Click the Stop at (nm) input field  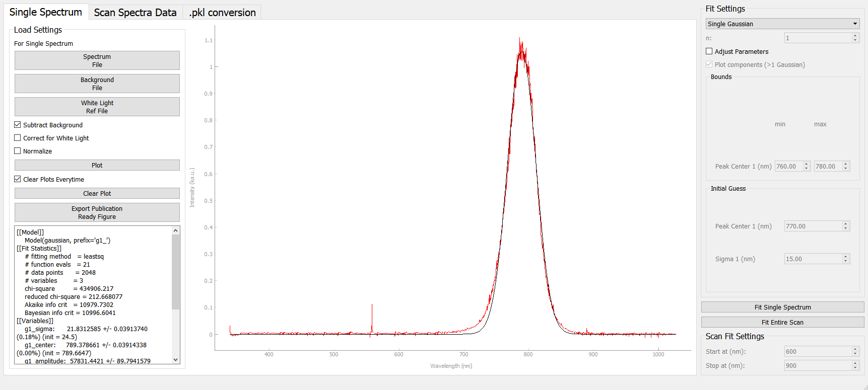818,365
